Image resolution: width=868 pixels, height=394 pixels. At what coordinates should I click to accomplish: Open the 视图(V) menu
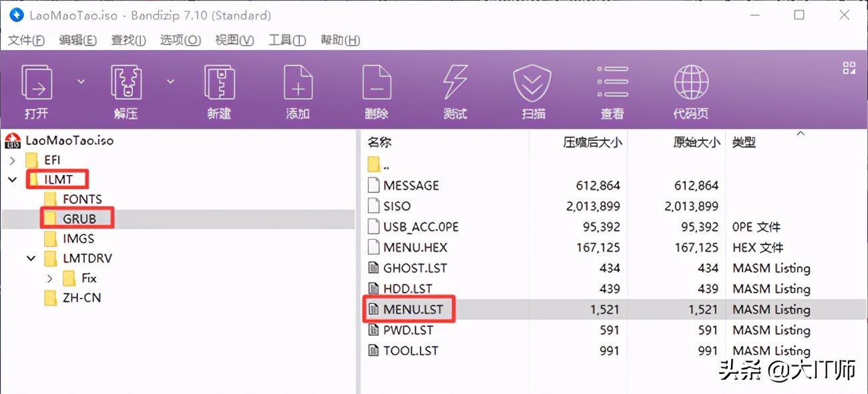click(234, 40)
